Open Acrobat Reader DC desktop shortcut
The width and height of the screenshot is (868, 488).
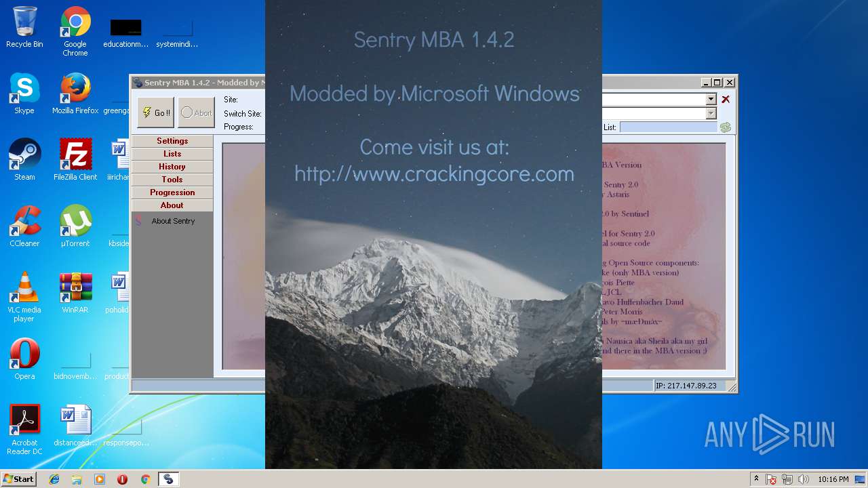[x=24, y=430]
